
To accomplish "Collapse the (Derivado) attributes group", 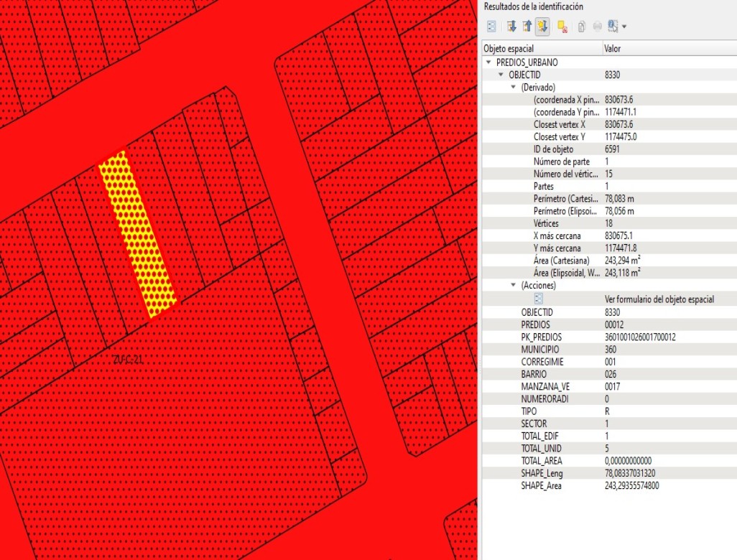I will point(513,87).
